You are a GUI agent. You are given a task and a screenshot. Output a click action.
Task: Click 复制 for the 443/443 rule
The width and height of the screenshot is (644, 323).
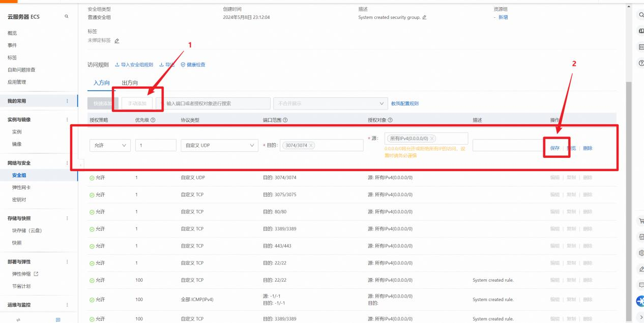pos(571,246)
